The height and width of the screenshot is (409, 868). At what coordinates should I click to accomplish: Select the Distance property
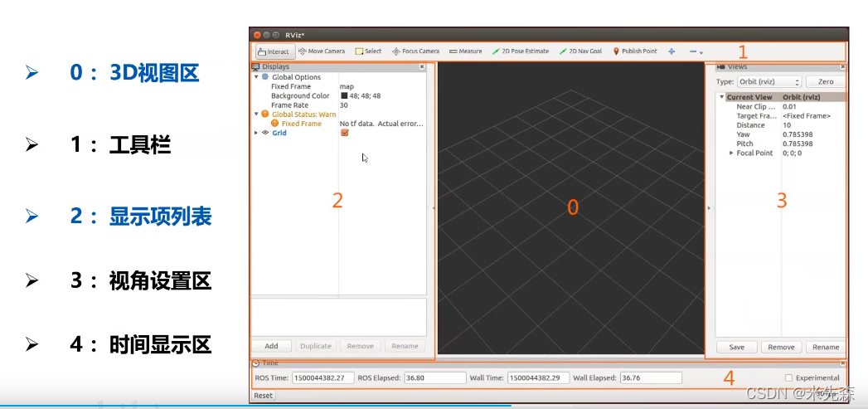pos(750,125)
